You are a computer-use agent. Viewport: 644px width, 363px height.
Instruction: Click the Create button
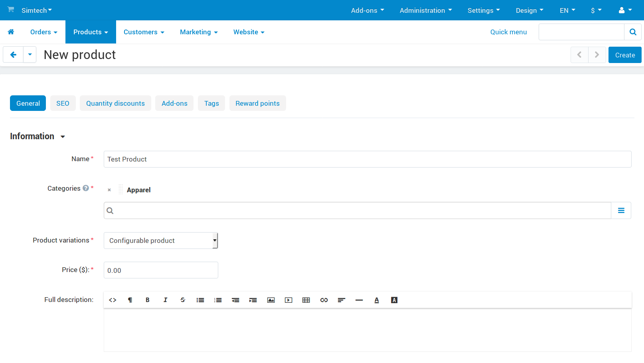point(625,55)
